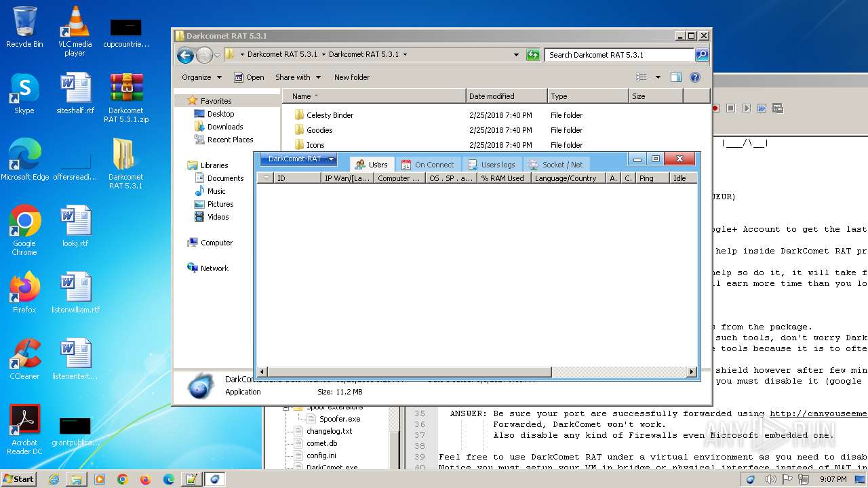This screenshot has width=868, height=488.
Task: Click the Open button in Explorer toolbar
Action: tap(249, 77)
